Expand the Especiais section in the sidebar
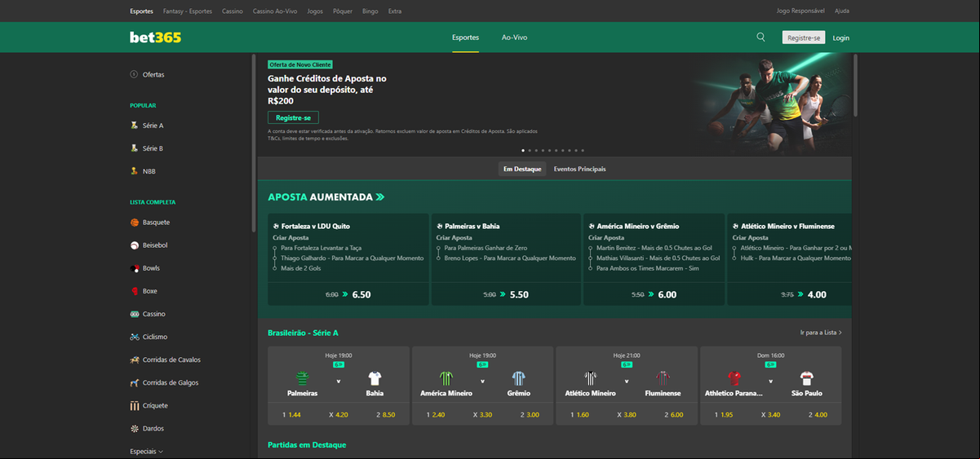The height and width of the screenshot is (459, 980). pyautogui.click(x=147, y=451)
